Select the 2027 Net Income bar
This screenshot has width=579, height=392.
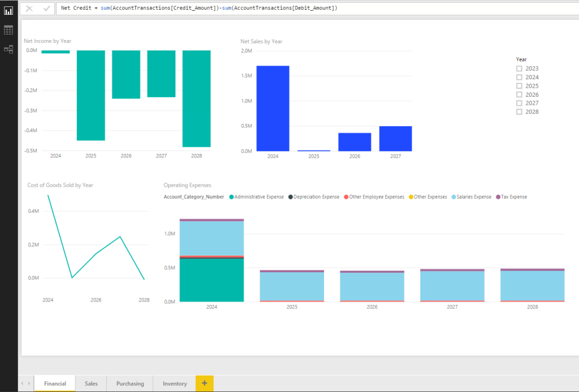point(161,74)
